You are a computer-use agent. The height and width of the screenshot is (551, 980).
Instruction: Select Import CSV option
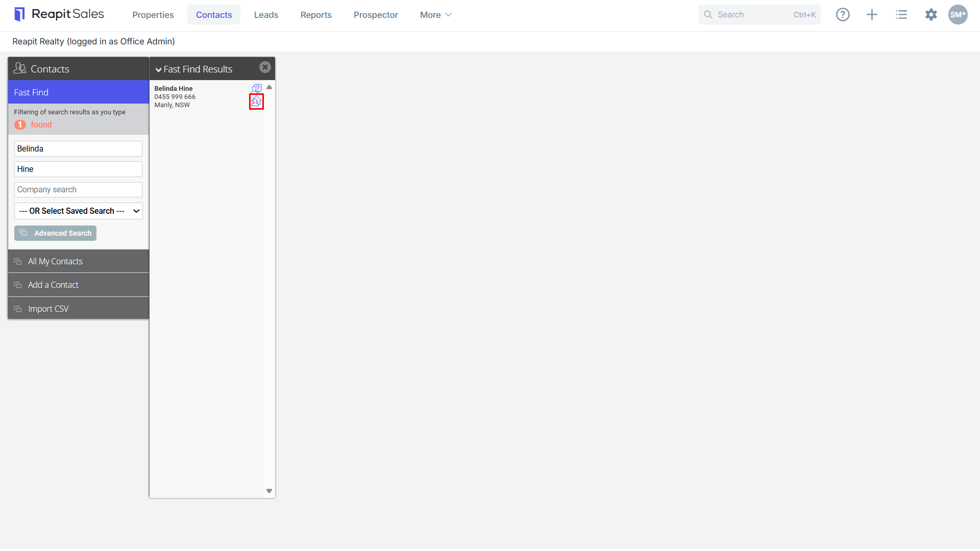pos(79,309)
